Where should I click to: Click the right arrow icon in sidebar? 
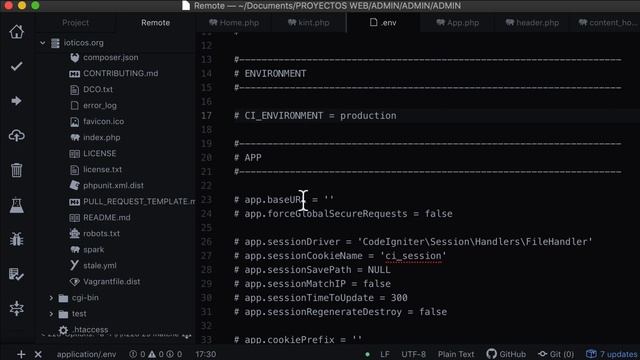[x=16, y=101]
